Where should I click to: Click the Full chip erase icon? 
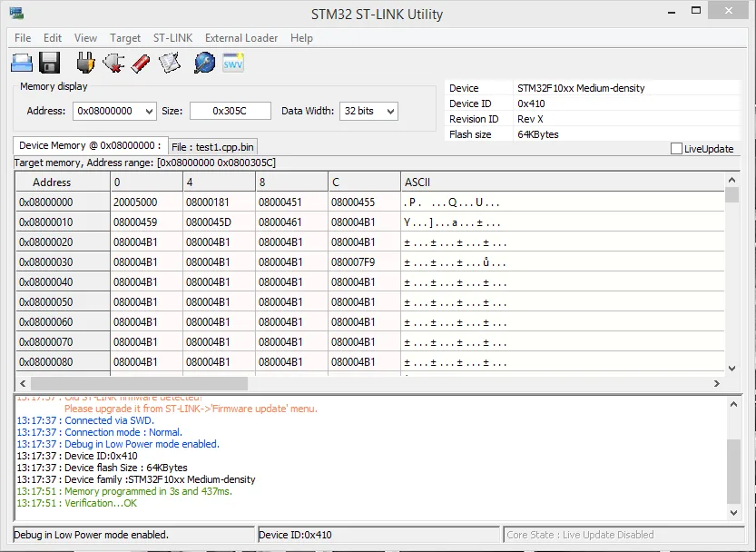click(141, 64)
